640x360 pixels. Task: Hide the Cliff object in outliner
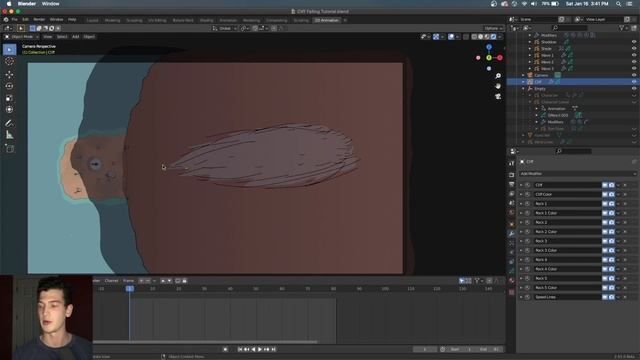tap(634, 82)
